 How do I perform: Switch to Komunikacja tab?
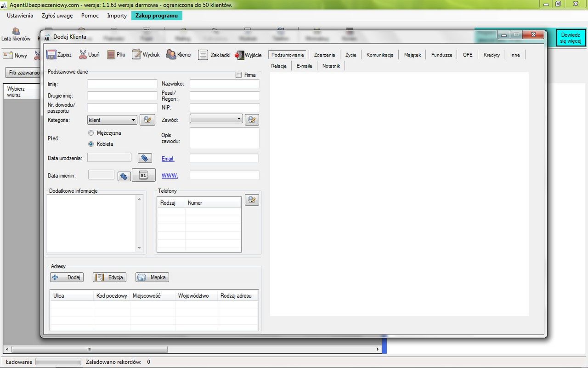(380, 55)
